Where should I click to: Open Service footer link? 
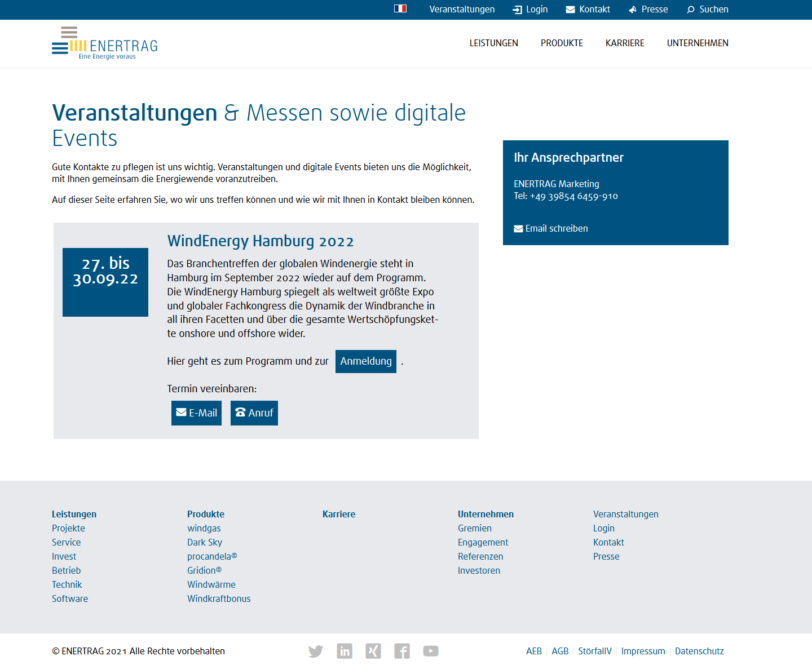pyautogui.click(x=66, y=542)
